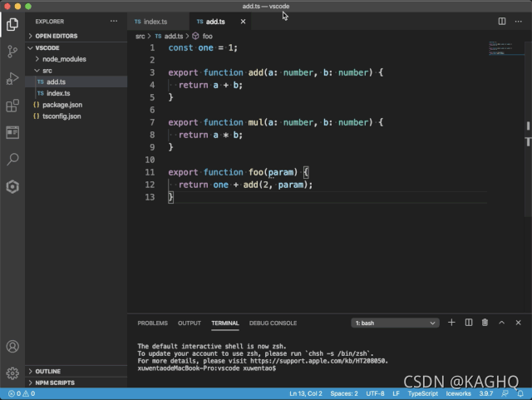Click the editor minimap preview

pyautogui.click(x=506, y=48)
